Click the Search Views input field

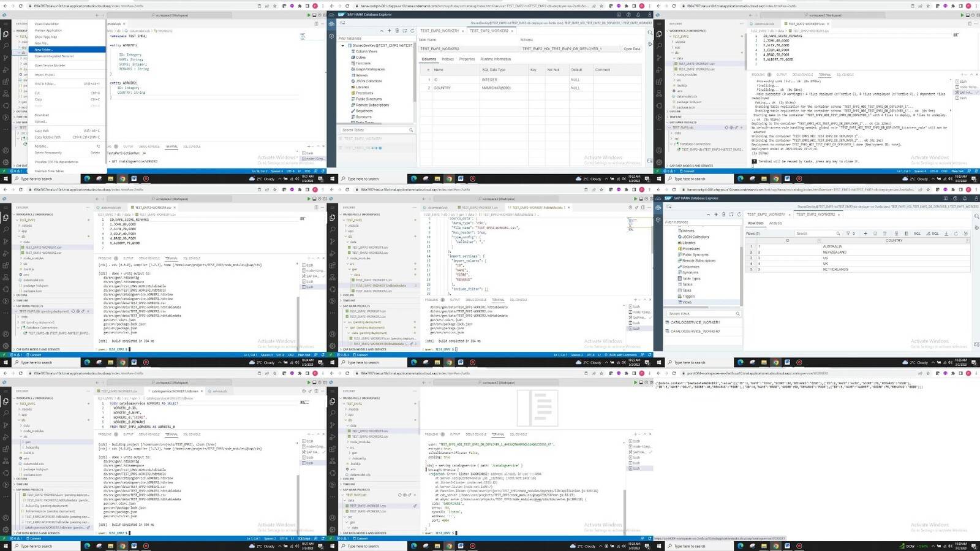coord(703,314)
